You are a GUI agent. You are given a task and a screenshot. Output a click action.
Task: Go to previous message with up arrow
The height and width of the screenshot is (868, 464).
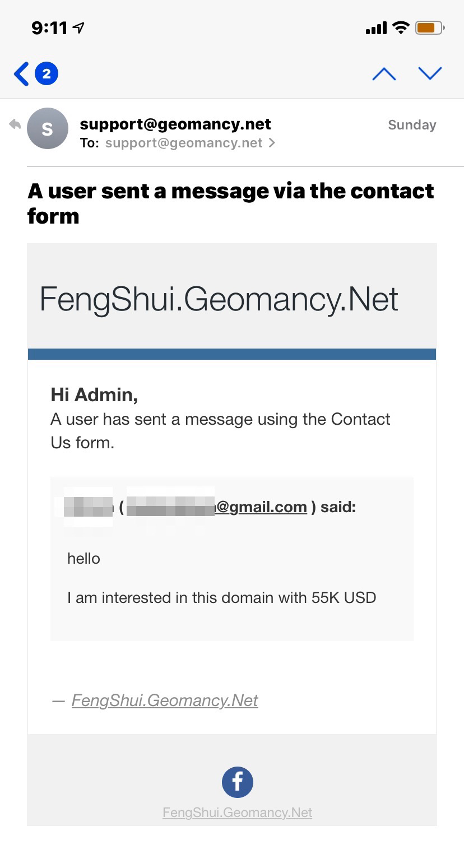coord(384,73)
